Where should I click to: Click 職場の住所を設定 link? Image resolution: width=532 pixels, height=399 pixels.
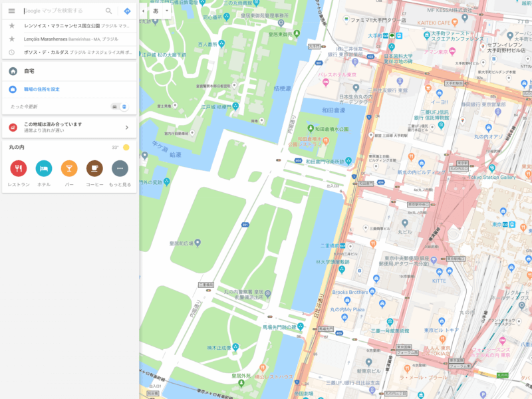point(42,89)
